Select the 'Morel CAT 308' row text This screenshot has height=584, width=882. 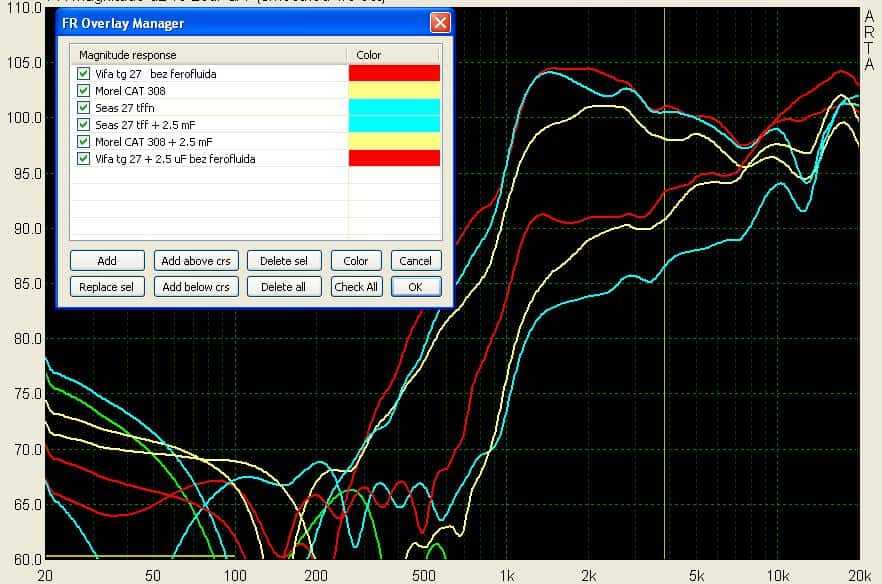130,91
